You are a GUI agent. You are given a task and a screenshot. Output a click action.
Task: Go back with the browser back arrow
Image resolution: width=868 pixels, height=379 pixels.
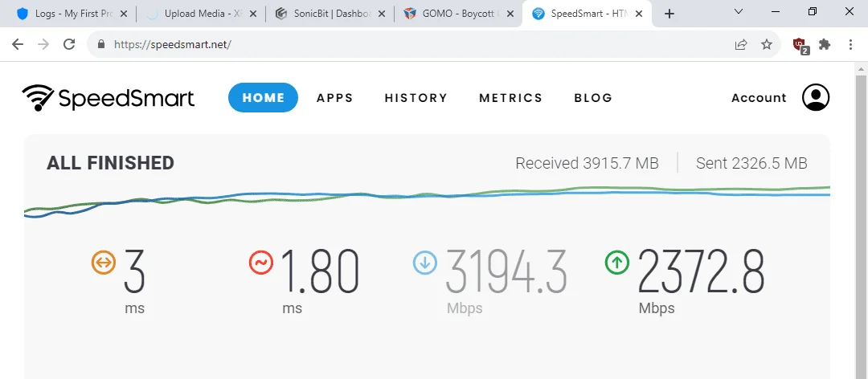18,44
